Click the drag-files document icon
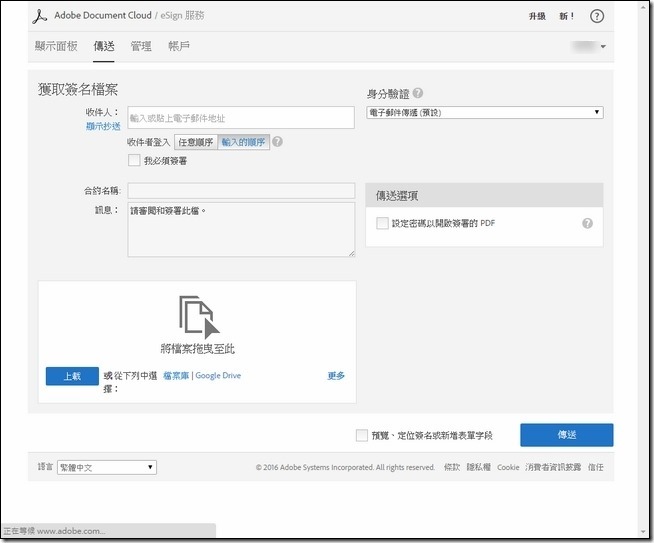Image resolution: width=654 pixels, height=543 pixels. [199, 317]
